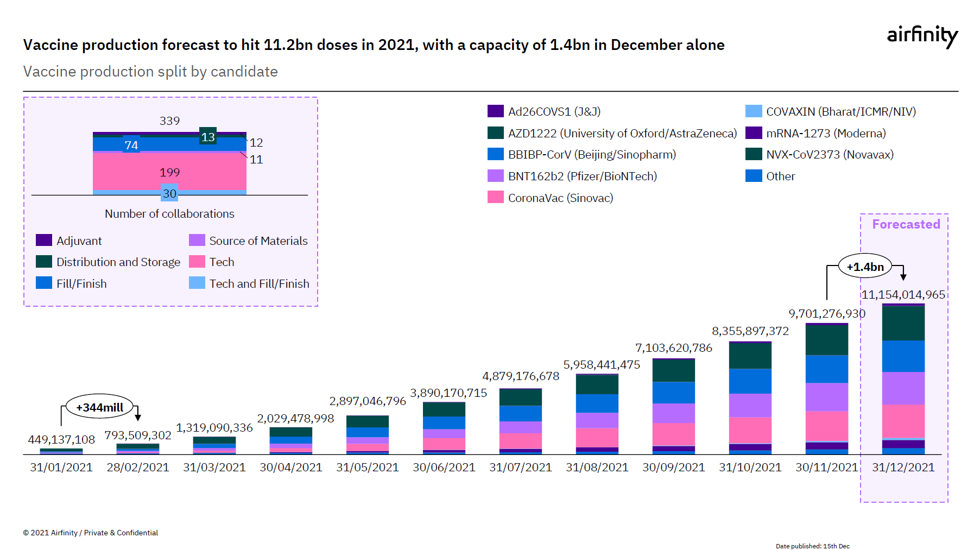980x550 pixels.
Task: Click the BNT162b2 Pfizer/BioNTech legend swatch
Action: pyautogui.click(x=495, y=176)
